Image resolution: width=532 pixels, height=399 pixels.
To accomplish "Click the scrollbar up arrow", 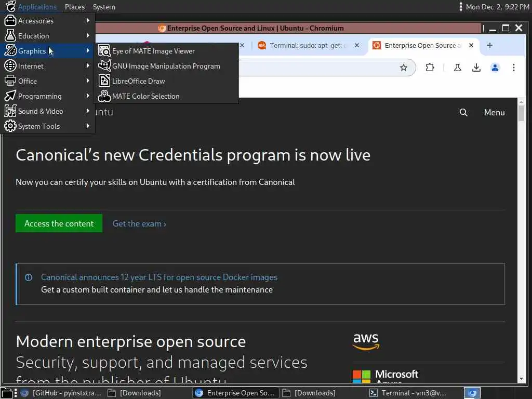I will click(522, 102).
